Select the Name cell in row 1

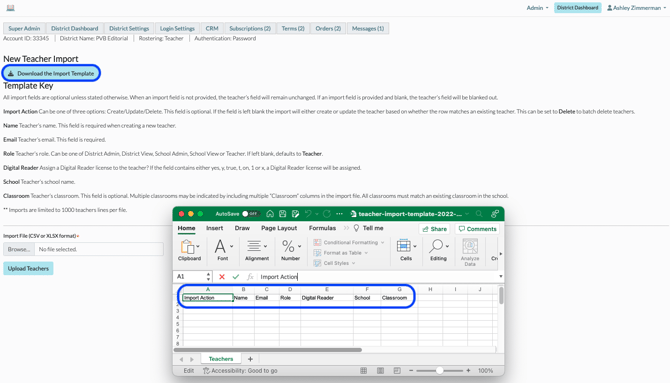click(244, 298)
